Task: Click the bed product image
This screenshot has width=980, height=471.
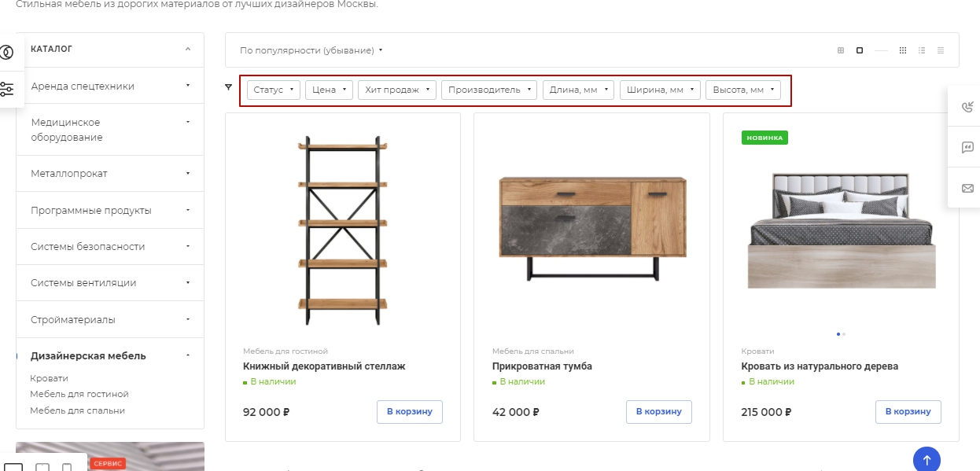Action: tap(841, 230)
